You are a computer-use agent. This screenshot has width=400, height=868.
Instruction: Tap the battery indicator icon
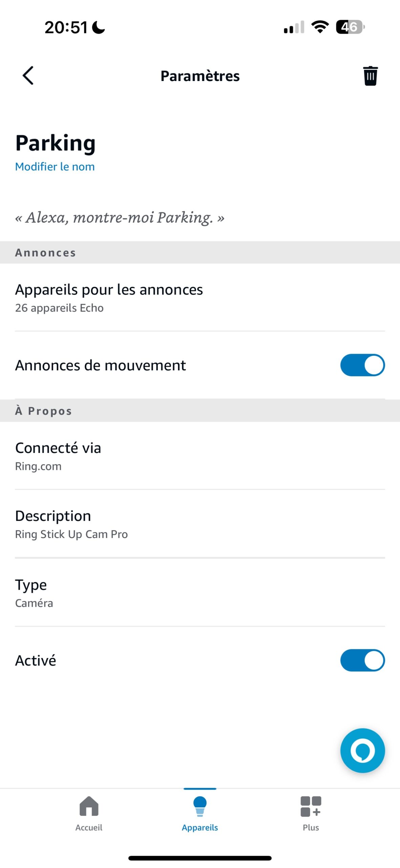point(350,27)
